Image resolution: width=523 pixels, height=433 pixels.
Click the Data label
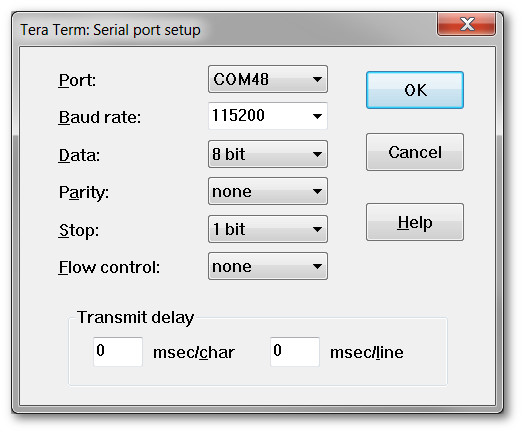coord(79,155)
